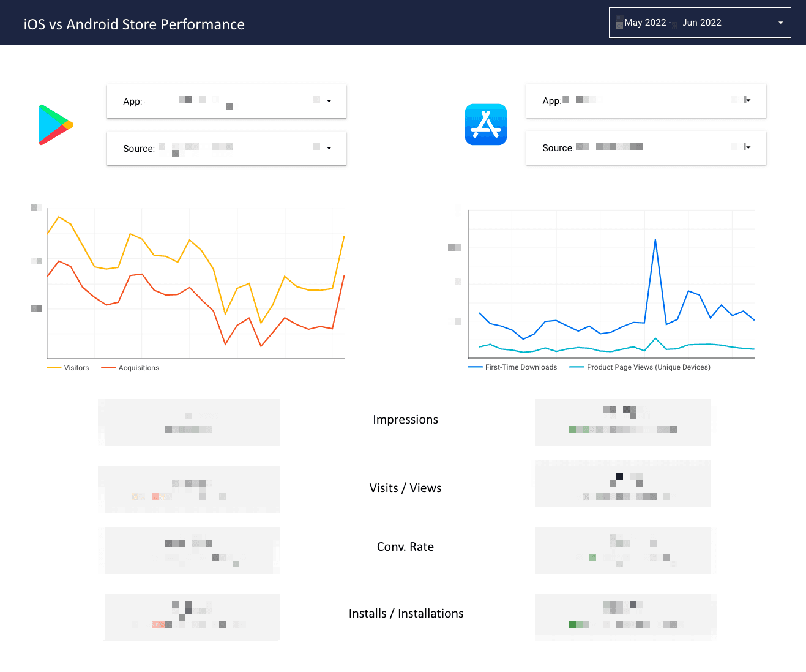Open the iOS Source selector dropdown
Viewport: 806px width, 672px height.
pos(646,147)
